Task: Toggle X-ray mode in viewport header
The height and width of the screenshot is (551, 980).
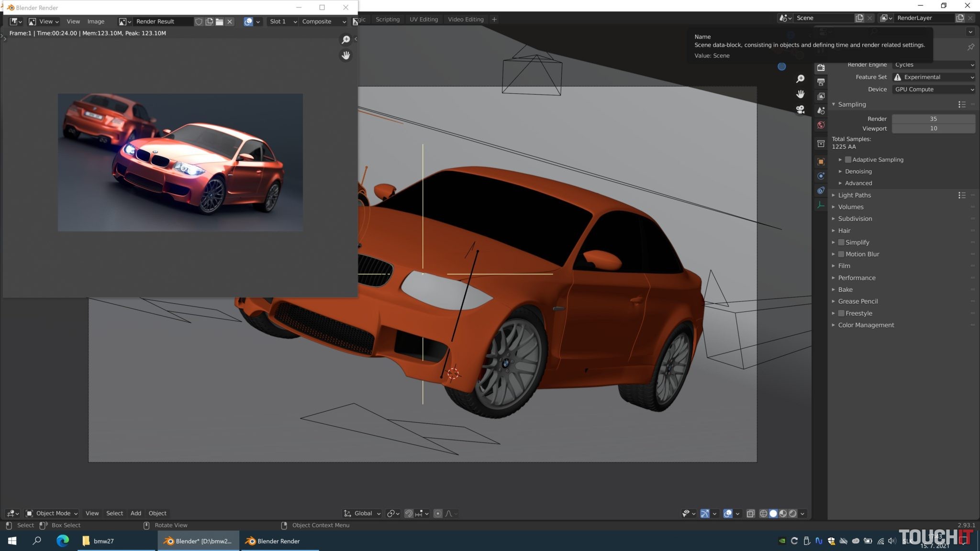Action: pos(750,513)
